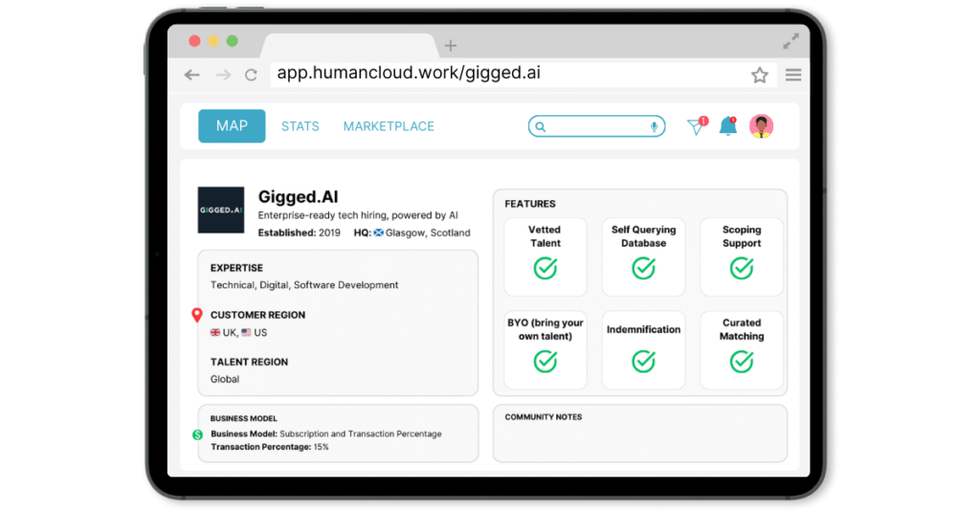980x512 pixels.
Task: Toggle the Vetted Talent checkmark
Action: 545,268
